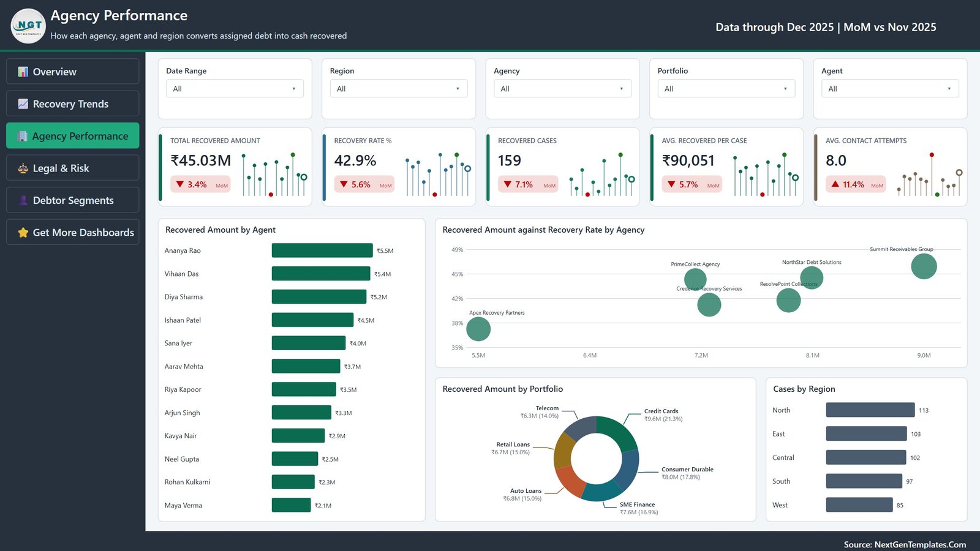The height and width of the screenshot is (551, 980).
Task: Click the red down arrow on Recovered Cases
Action: pos(508,184)
